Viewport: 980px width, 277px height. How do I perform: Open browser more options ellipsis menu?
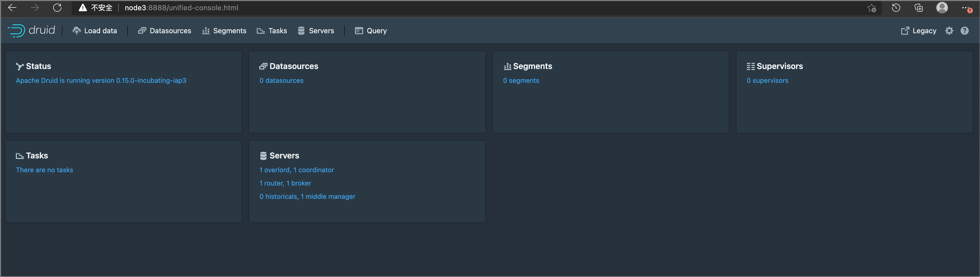tap(965, 8)
